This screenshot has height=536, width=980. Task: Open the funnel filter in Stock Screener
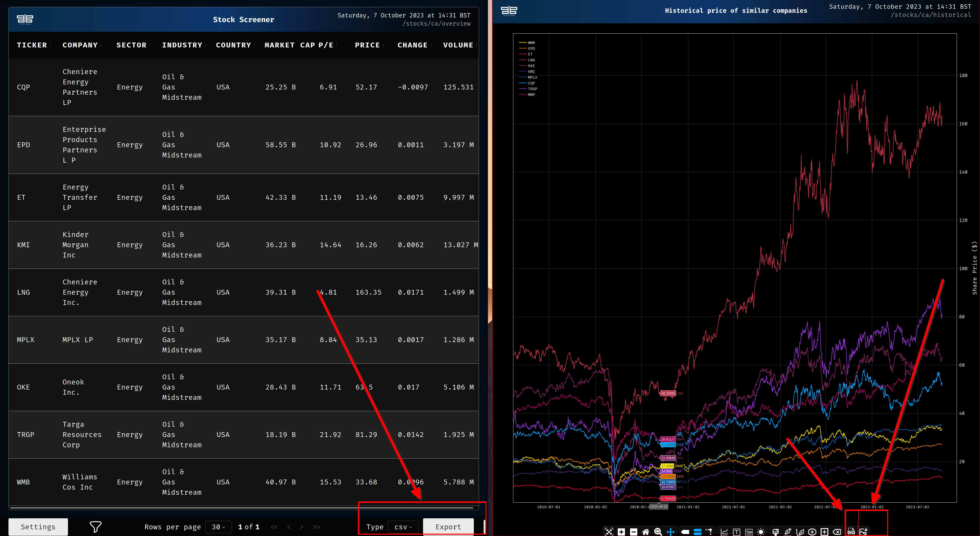coord(95,527)
